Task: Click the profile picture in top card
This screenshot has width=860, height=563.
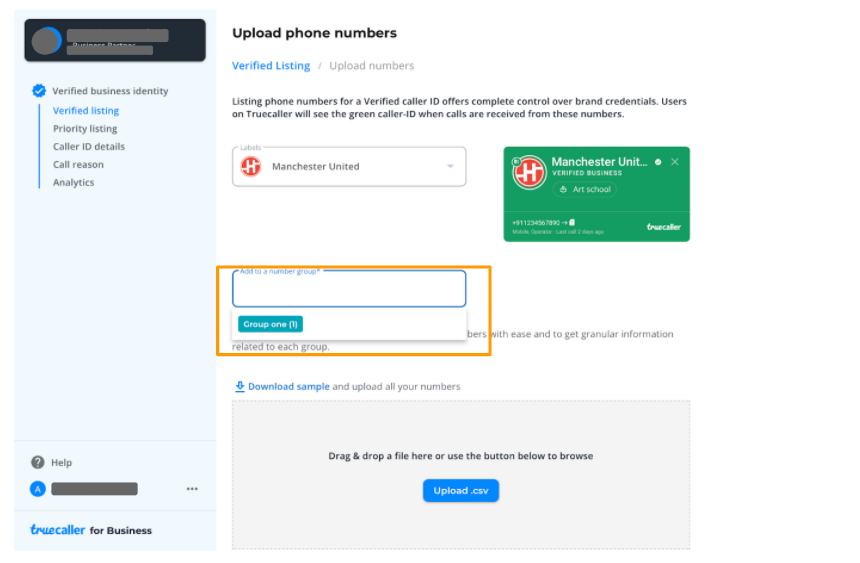Action: (x=46, y=41)
